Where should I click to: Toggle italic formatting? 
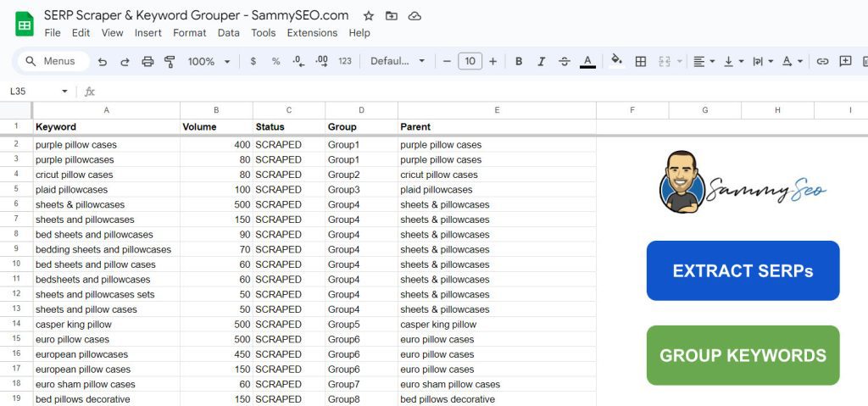pyautogui.click(x=542, y=62)
